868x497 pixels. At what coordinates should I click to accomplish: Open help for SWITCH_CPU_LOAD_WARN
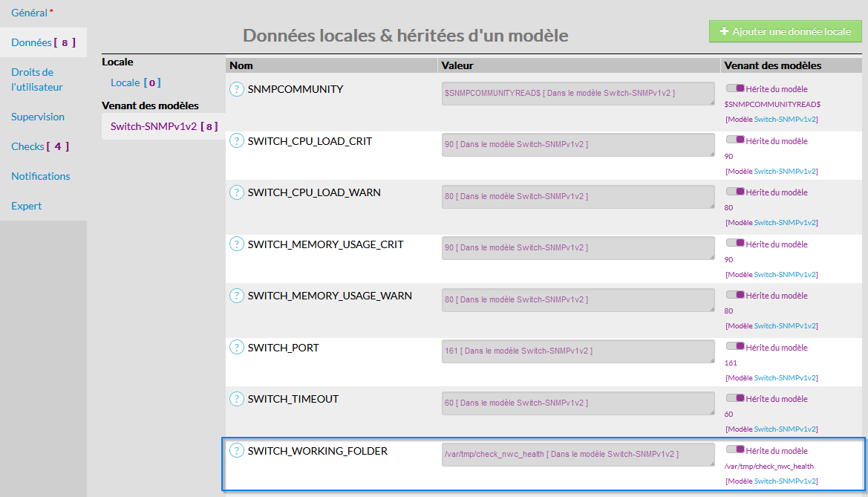click(237, 192)
